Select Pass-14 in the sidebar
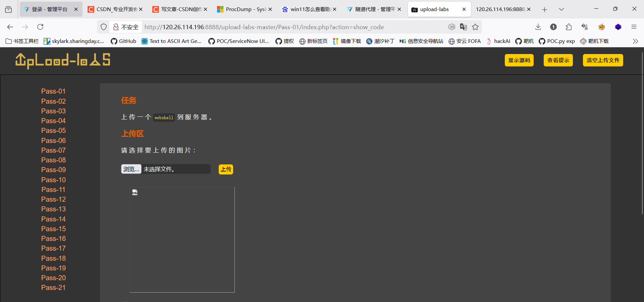This screenshot has height=302, width=644. 53,219
